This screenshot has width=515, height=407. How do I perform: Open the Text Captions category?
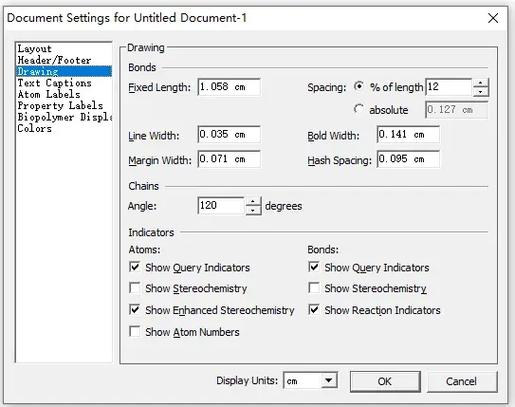(54, 83)
